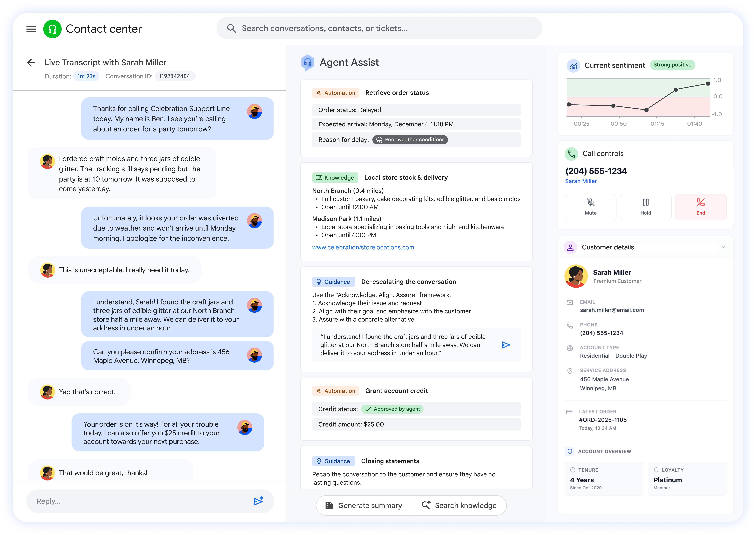Open www.celebration/storelocations.com

point(363,247)
